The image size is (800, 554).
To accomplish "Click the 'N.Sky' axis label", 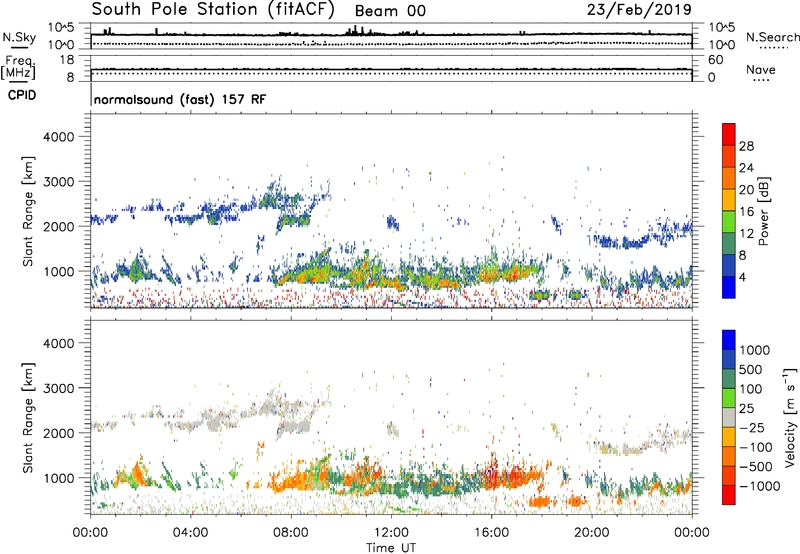I will [19, 38].
